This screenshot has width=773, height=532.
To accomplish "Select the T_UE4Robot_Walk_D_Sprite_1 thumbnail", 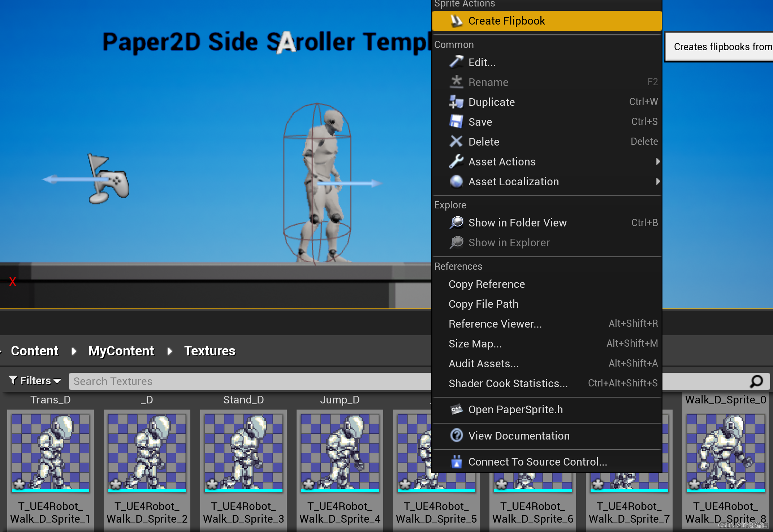I will [51, 451].
